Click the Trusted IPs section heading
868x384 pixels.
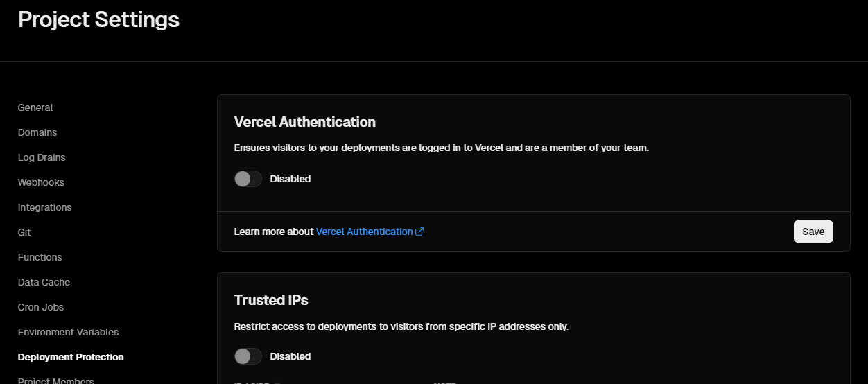click(x=271, y=300)
